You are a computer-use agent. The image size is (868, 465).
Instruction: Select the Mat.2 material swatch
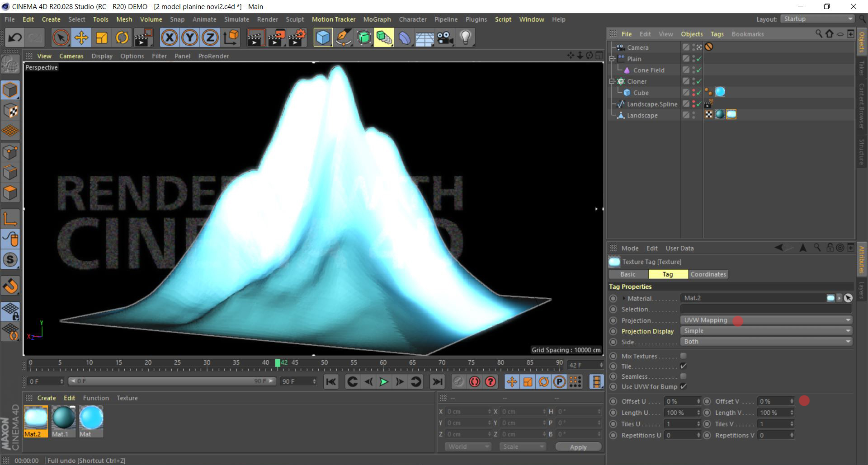tap(36, 422)
